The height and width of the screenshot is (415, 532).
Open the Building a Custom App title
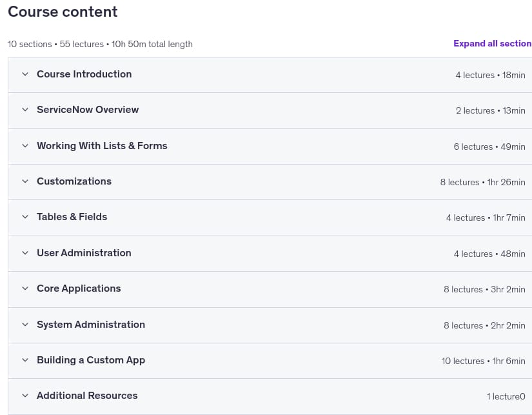91,360
